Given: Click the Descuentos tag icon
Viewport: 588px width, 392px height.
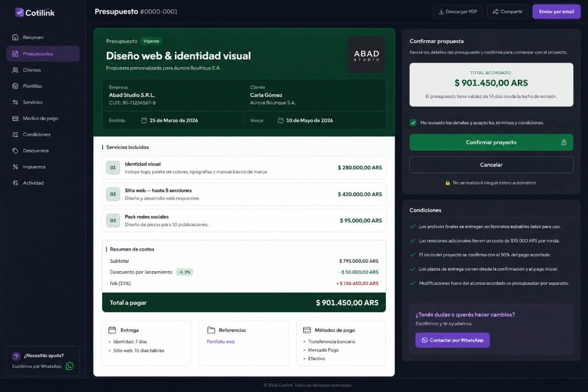Looking at the screenshot, I should point(16,151).
